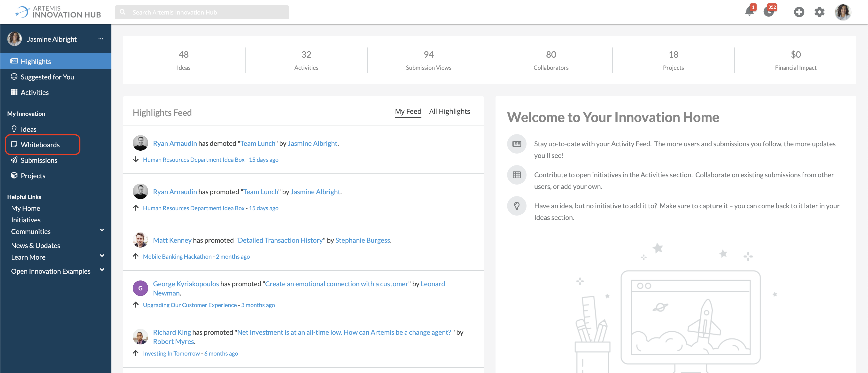Click George Kyriakopoulos's purple G avatar

pos(140,288)
